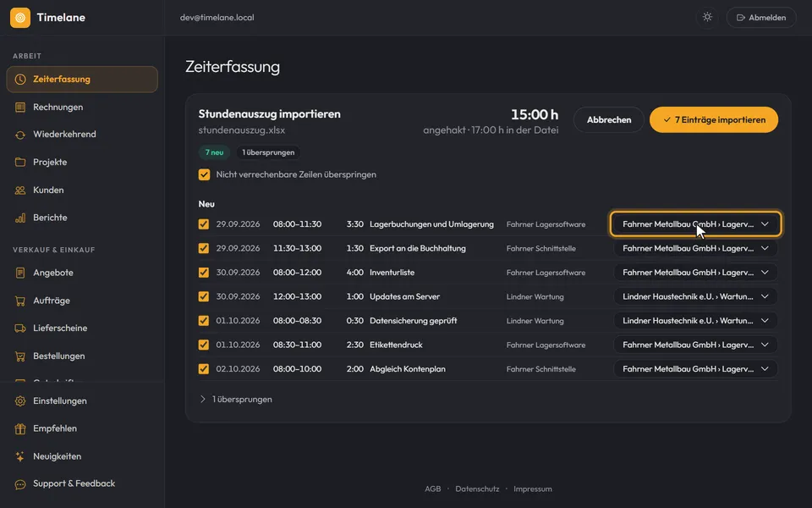Click the Einstellungen gear icon

pos(20,400)
